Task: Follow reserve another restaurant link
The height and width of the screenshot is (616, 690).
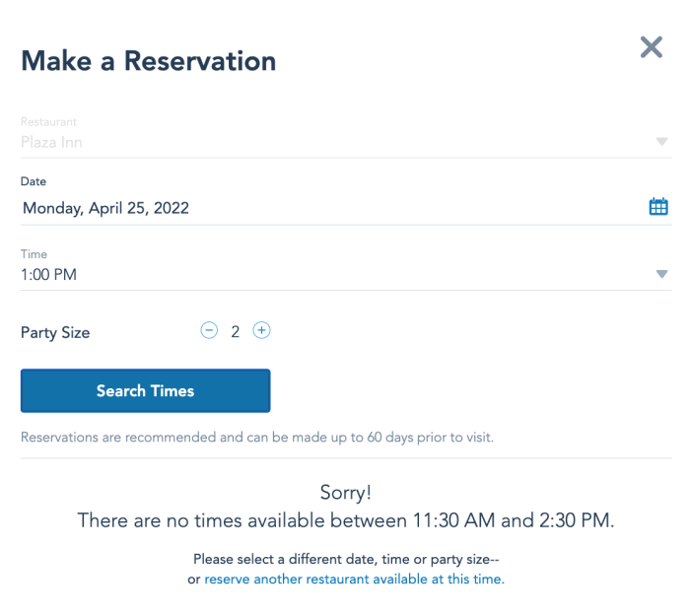Action: [x=354, y=580]
